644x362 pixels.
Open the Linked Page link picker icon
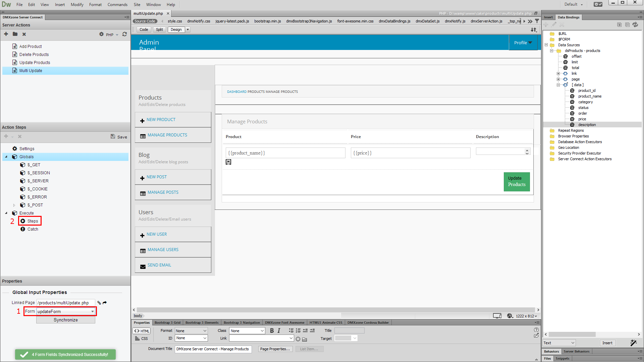click(x=99, y=303)
